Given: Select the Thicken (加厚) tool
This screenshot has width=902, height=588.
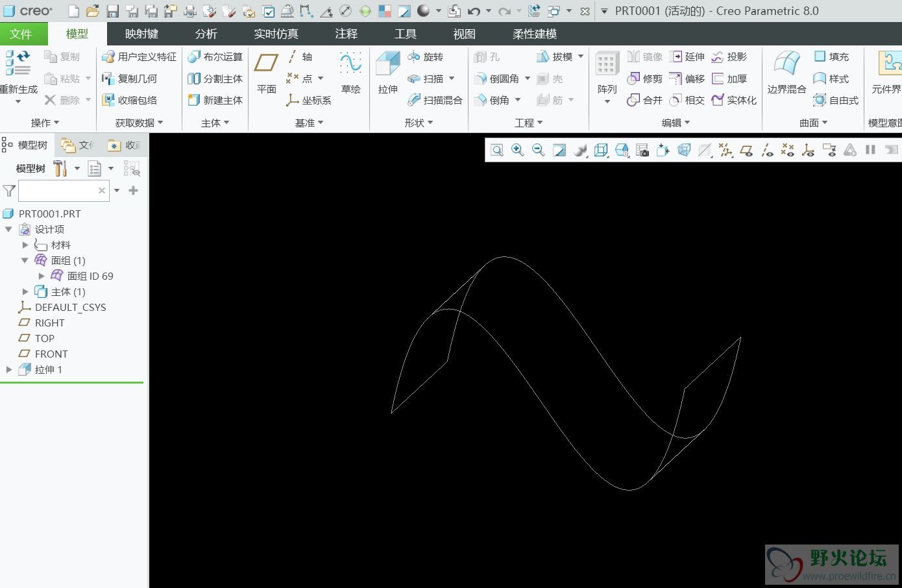Looking at the screenshot, I should coord(729,79).
